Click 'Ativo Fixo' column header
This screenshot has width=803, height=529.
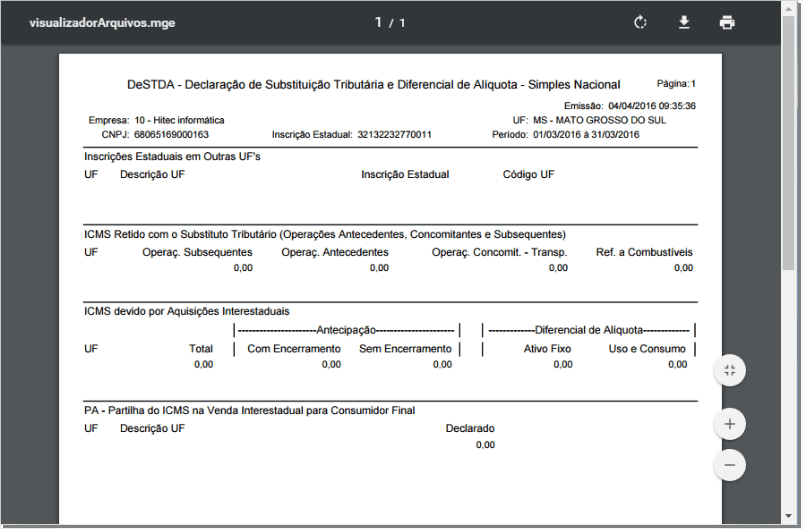click(x=547, y=349)
